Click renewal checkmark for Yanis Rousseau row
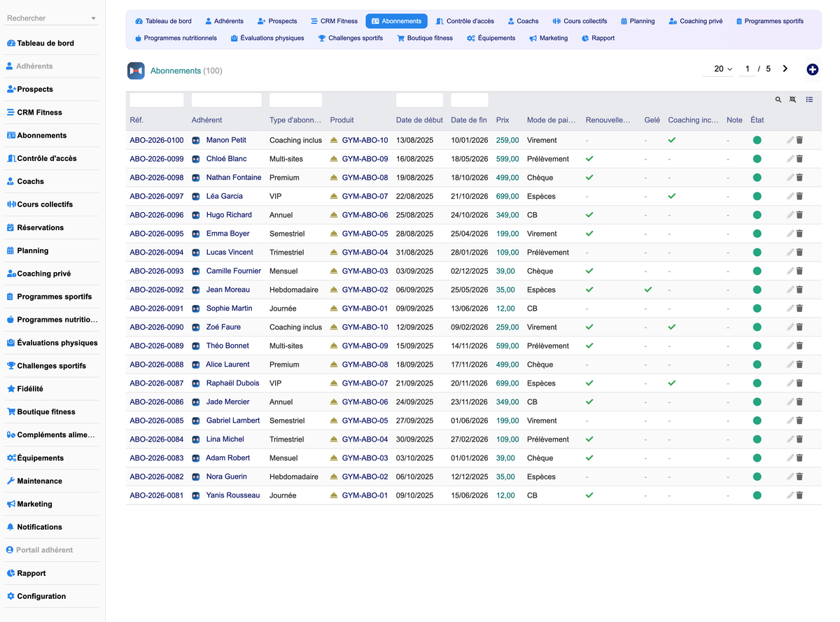This screenshot has height=622, width=840. [589, 495]
